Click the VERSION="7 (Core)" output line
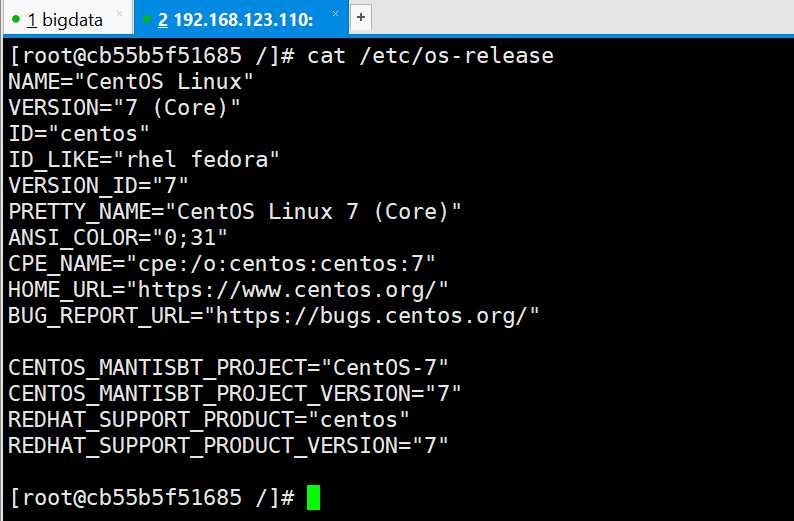Image resolution: width=794 pixels, height=521 pixels. click(x=124, y=107)
